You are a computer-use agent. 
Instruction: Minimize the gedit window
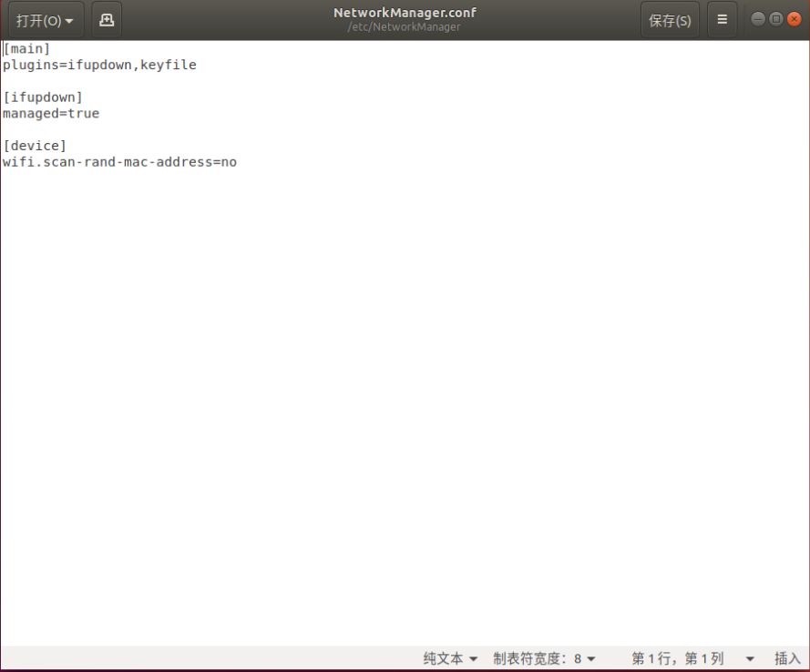click(758, 19)
